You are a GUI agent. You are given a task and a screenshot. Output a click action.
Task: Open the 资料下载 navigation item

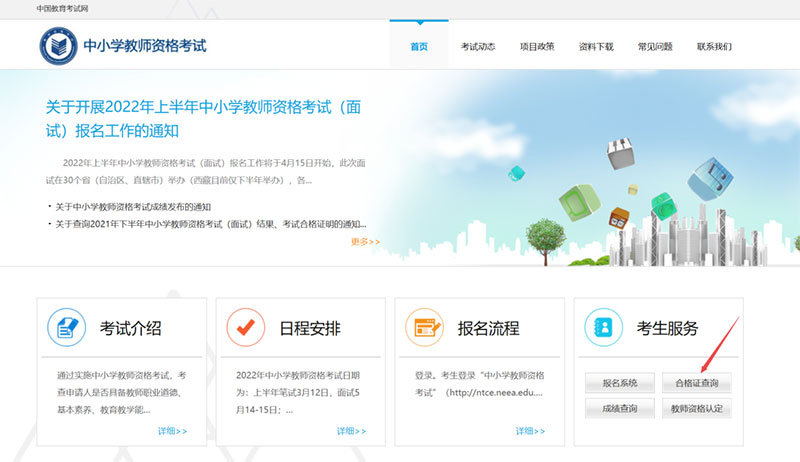(596, 46)
